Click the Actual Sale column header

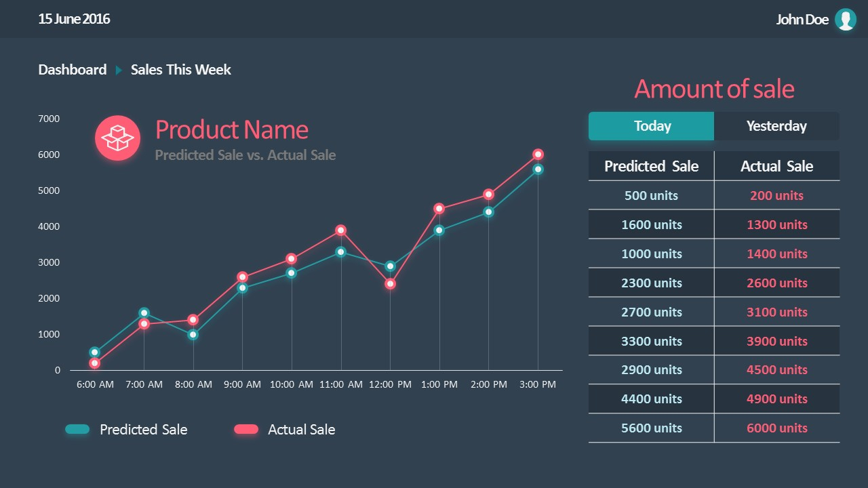[x=776, y=166]
